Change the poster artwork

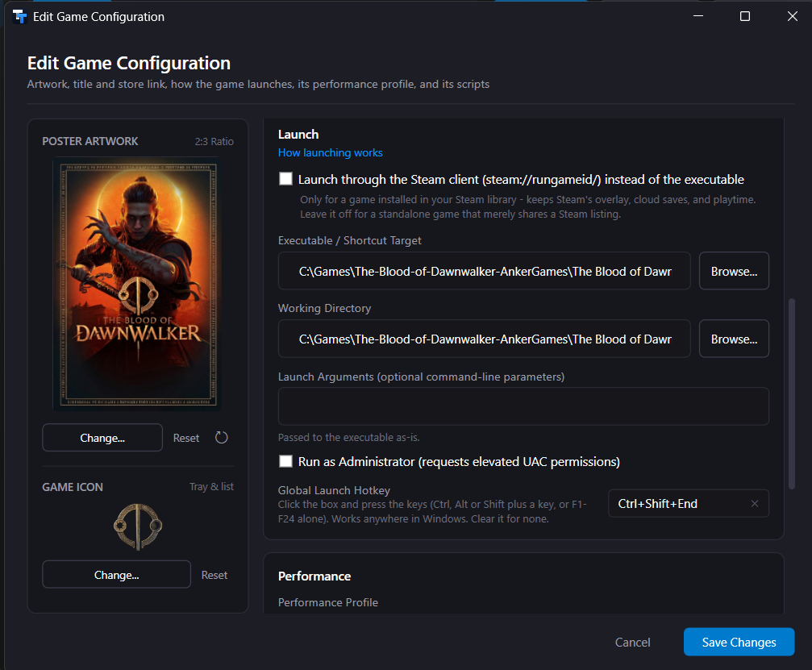(102, 438)
